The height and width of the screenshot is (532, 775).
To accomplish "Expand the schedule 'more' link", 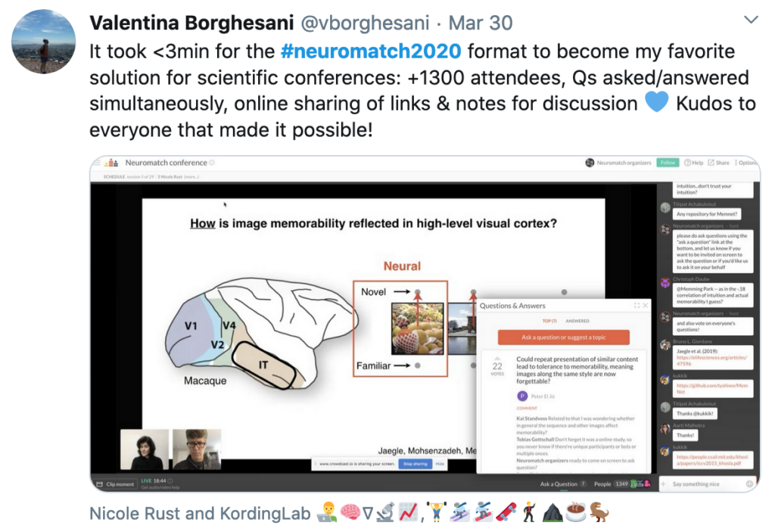I will tap(191, 176).
